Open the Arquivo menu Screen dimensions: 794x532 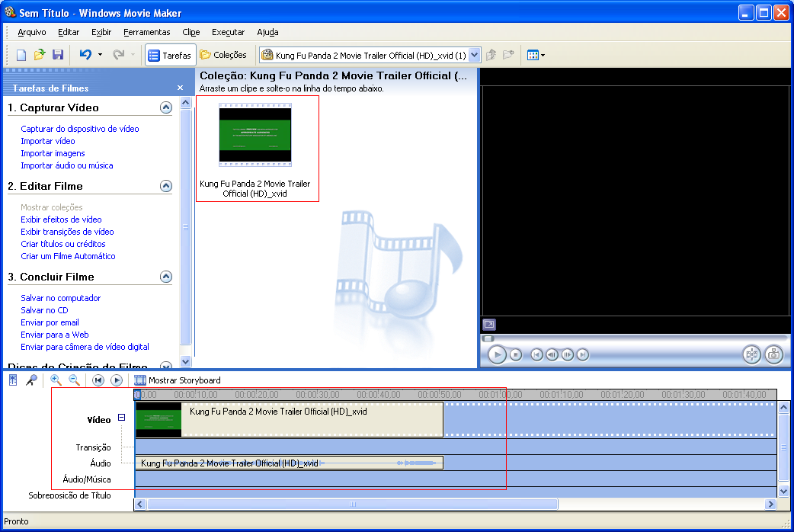pyautogui.click(x=32, y=33)
